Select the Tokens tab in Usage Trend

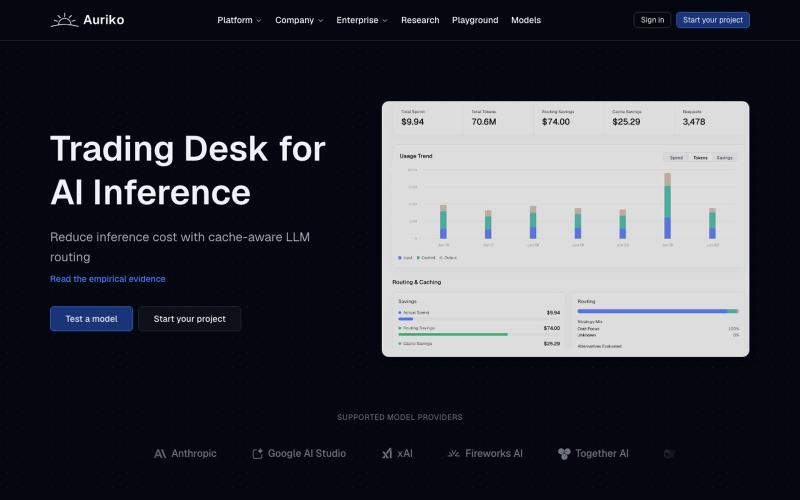coord(700,158)
